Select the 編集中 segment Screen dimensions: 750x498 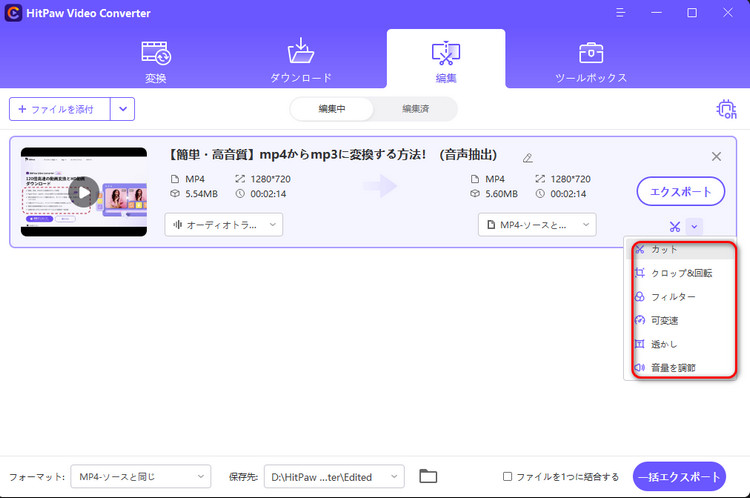pos(332,109)
